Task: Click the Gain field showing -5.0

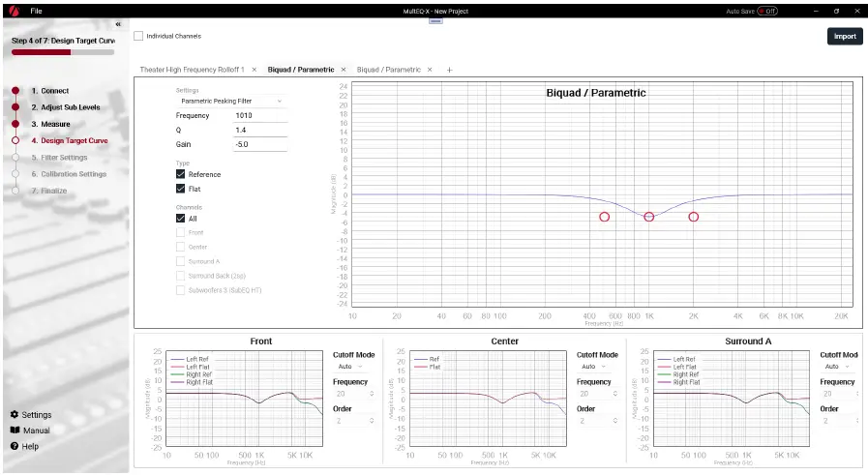Action: [260, 144]
